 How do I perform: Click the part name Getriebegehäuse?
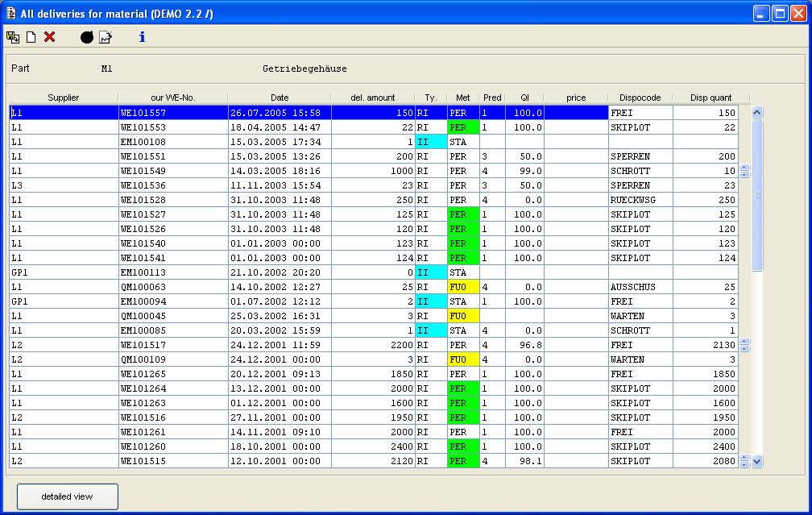click(304, 69)
